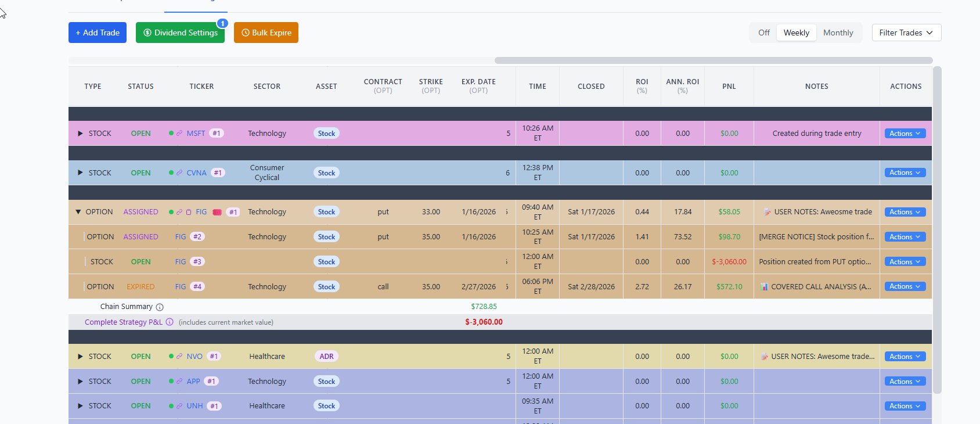Click the green status dot on MSFT row
The width and height of the screenshot is (980, 424).
(171, 134)
